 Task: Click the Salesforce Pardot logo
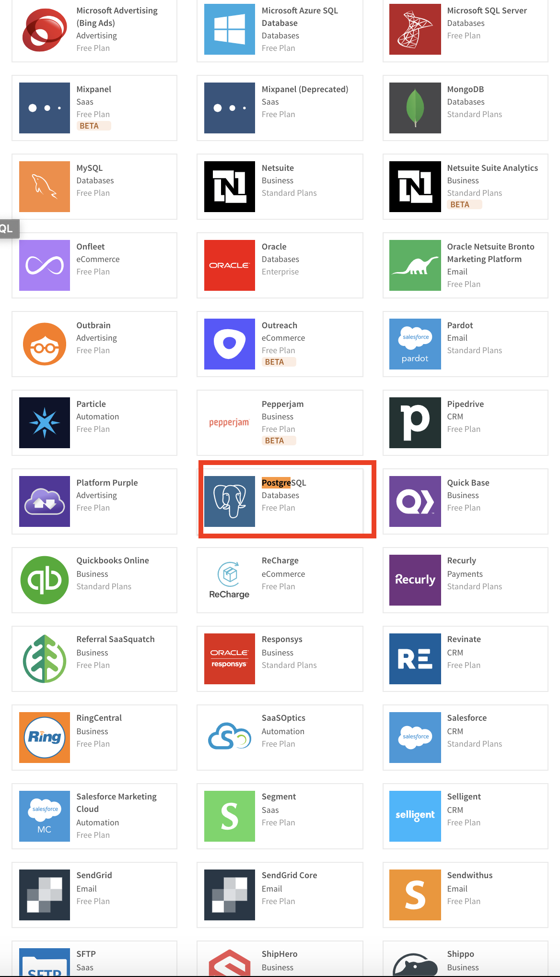[415, 344]
